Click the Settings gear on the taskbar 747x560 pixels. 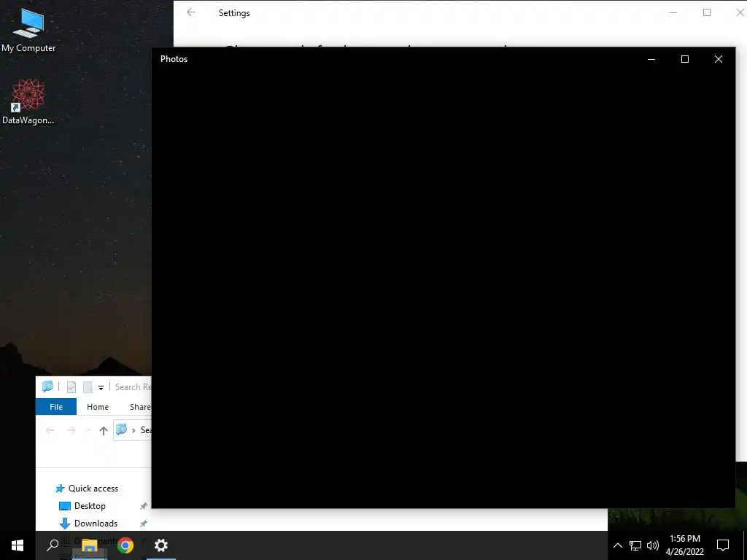coord(161,545)
